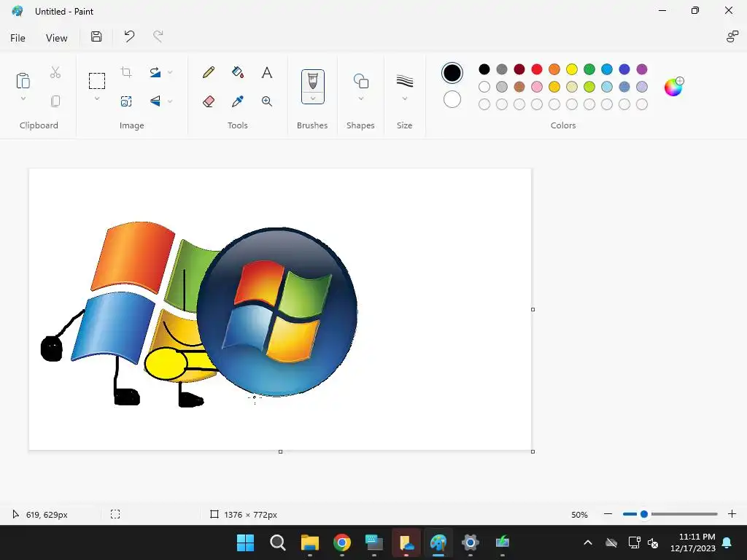Select the Eraser tool

pyautogui.click(x=209, y=101)
